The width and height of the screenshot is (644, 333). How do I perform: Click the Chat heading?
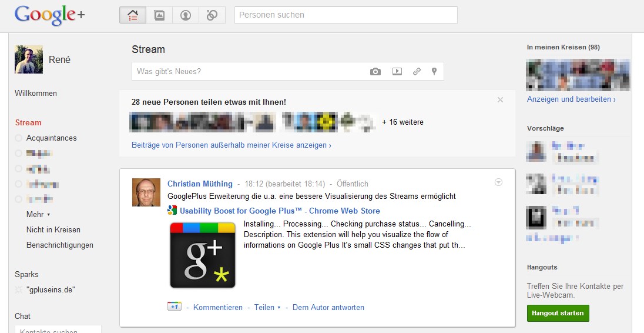pos(22,316)
